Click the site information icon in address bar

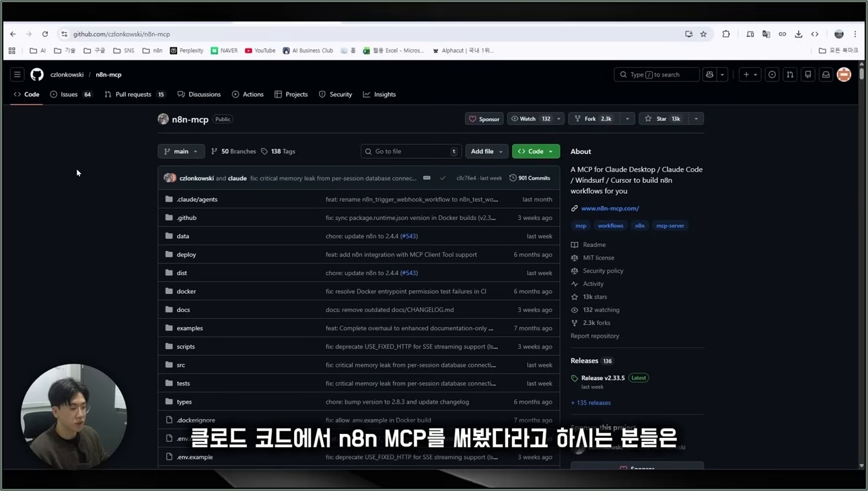point(64,34)
